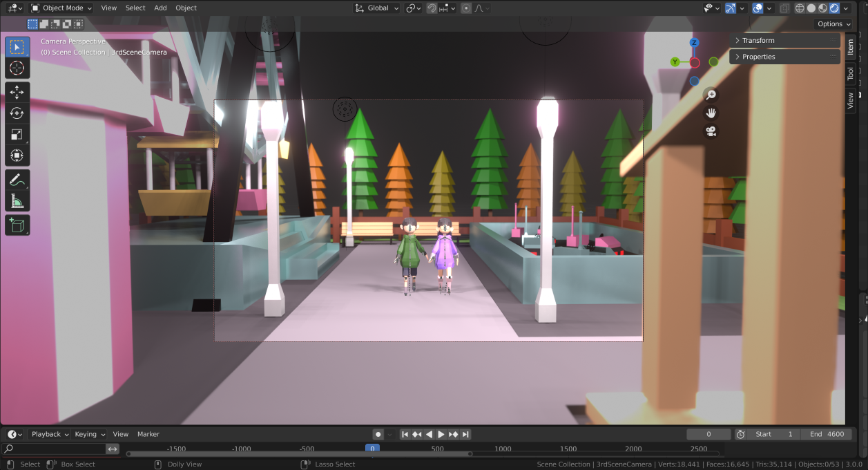Choose the Move tool
This screenshot has width=868, height=470.
pyautogui.click(x=17, y=92)
